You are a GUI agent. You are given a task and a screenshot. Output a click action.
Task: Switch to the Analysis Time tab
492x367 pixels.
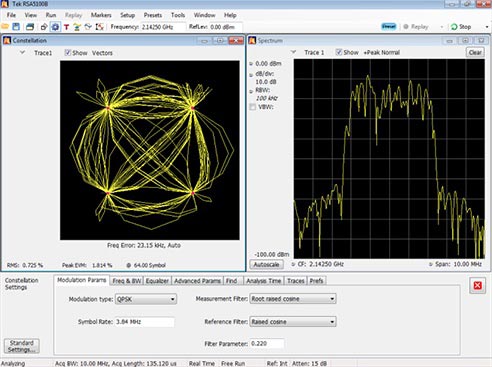click(263, 281)
